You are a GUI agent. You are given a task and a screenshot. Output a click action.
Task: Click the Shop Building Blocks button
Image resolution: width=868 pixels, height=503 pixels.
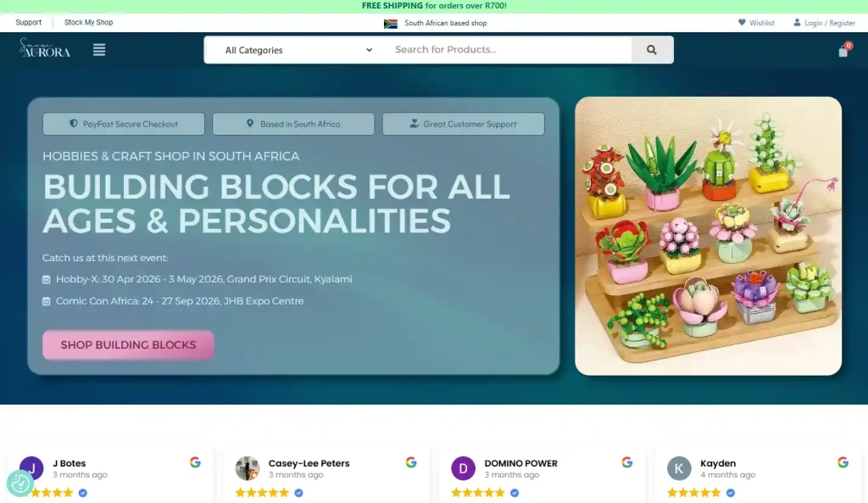(x=128, y=344)
